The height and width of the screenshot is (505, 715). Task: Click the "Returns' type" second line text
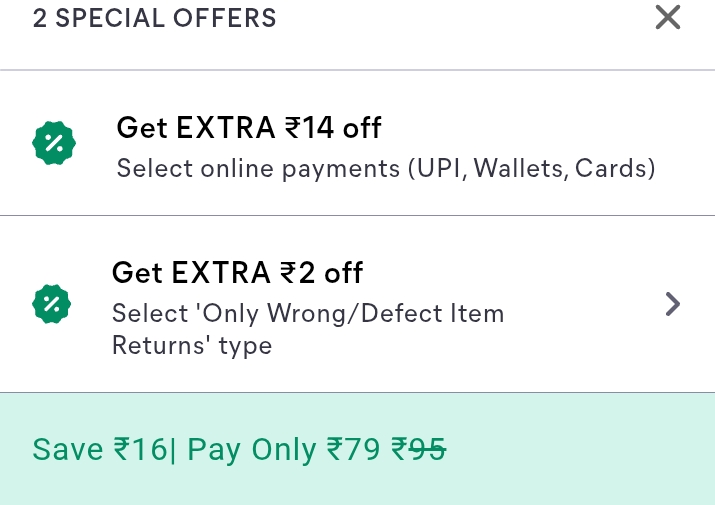[191, 346]
